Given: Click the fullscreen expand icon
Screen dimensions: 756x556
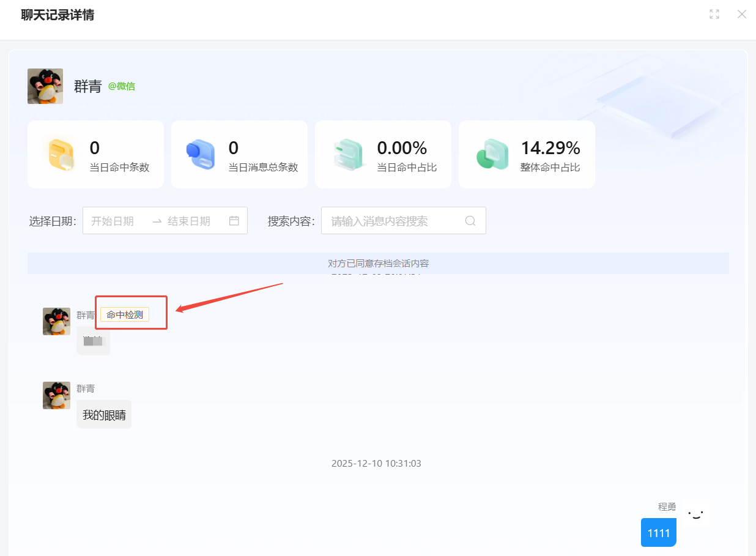Looking at the screenshot, I should pyautogui.click(x=714, y=14).
